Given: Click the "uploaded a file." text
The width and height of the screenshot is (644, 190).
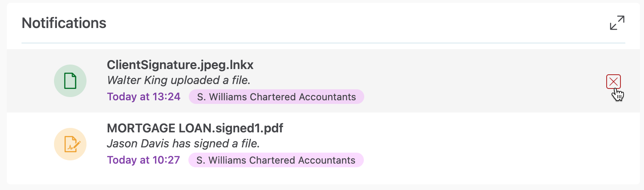Looking at the screenshot, I should [x=210, y=80].
